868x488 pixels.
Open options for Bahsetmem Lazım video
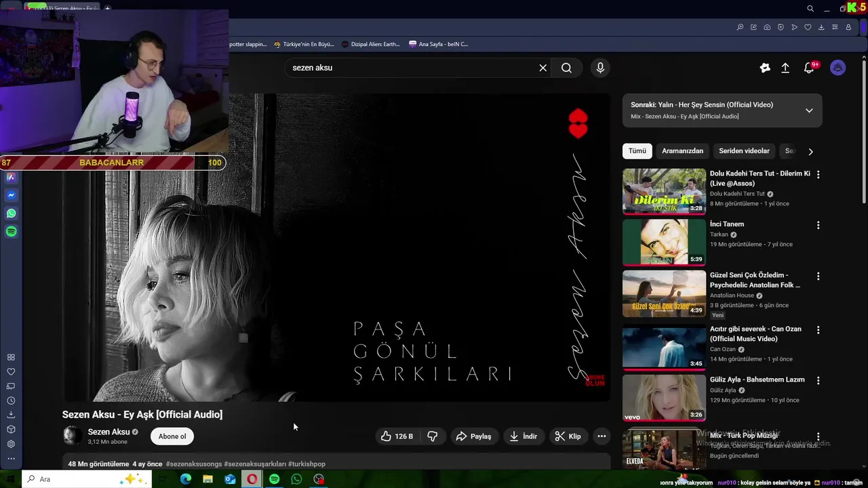818,381
